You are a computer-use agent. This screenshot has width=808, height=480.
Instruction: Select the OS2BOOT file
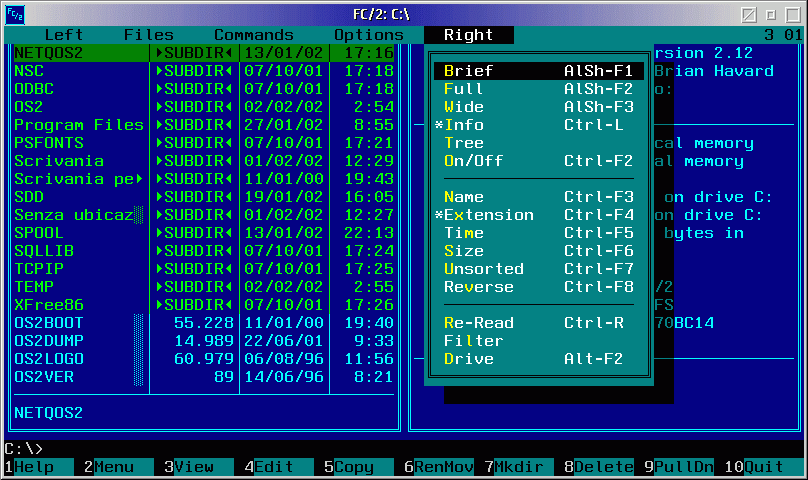pos(49,323)
